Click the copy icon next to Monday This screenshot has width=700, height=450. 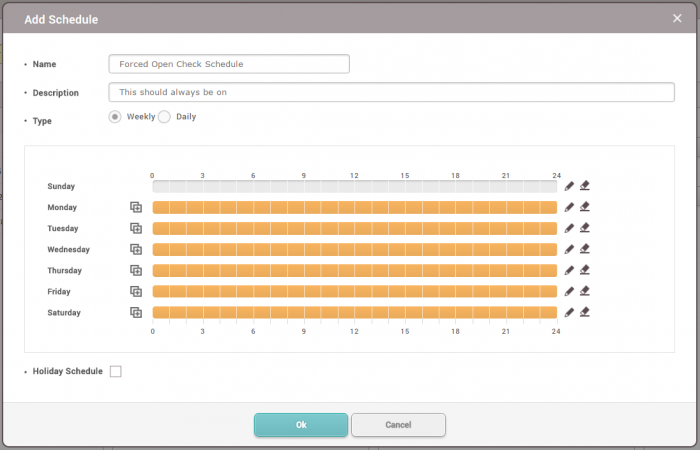pos(136,207)
